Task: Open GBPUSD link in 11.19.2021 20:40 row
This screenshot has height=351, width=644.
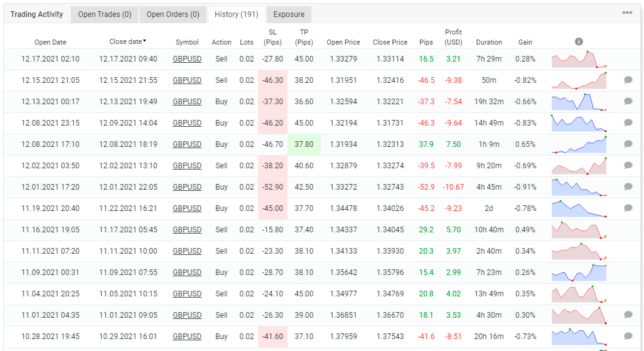Action: point(187,208)
